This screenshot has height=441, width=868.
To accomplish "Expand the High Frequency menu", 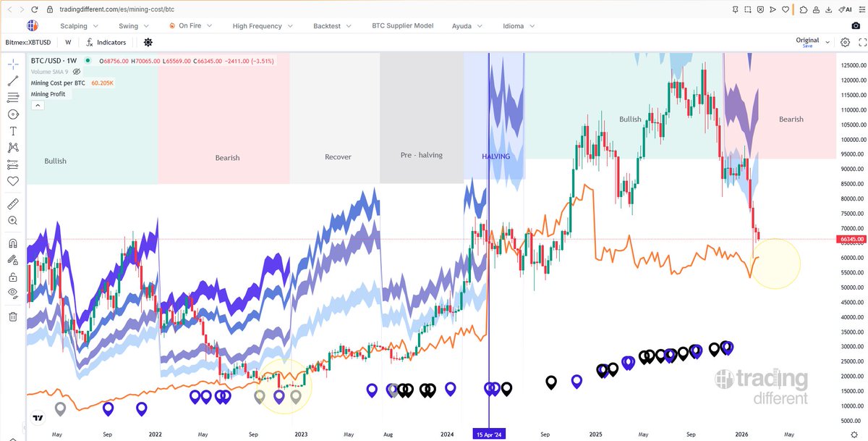I will [263, 25].
